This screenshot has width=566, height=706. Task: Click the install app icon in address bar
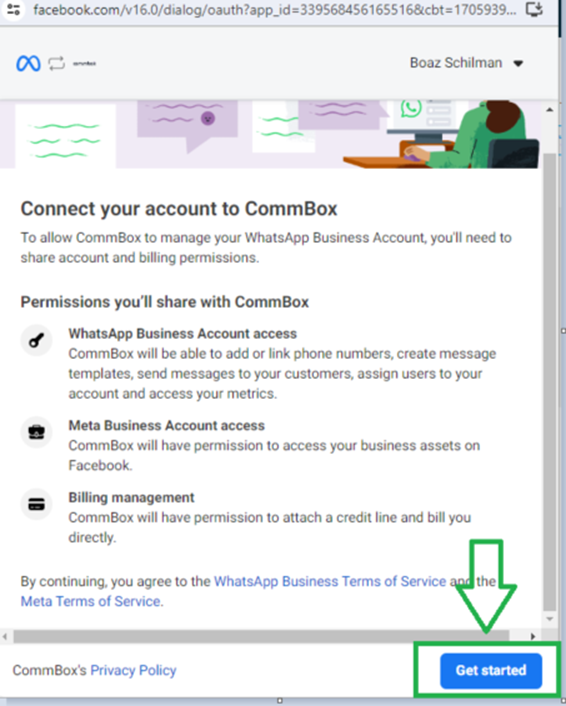(534, 9)
